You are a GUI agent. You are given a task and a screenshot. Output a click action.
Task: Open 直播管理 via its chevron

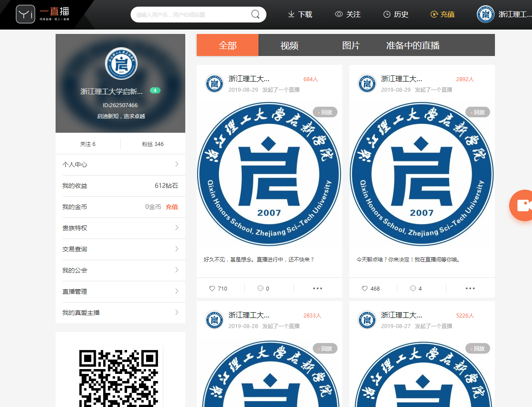coord(176,291)
